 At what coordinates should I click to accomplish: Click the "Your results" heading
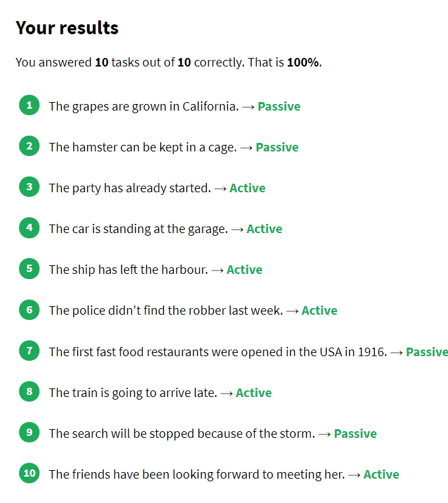(67, 28)
